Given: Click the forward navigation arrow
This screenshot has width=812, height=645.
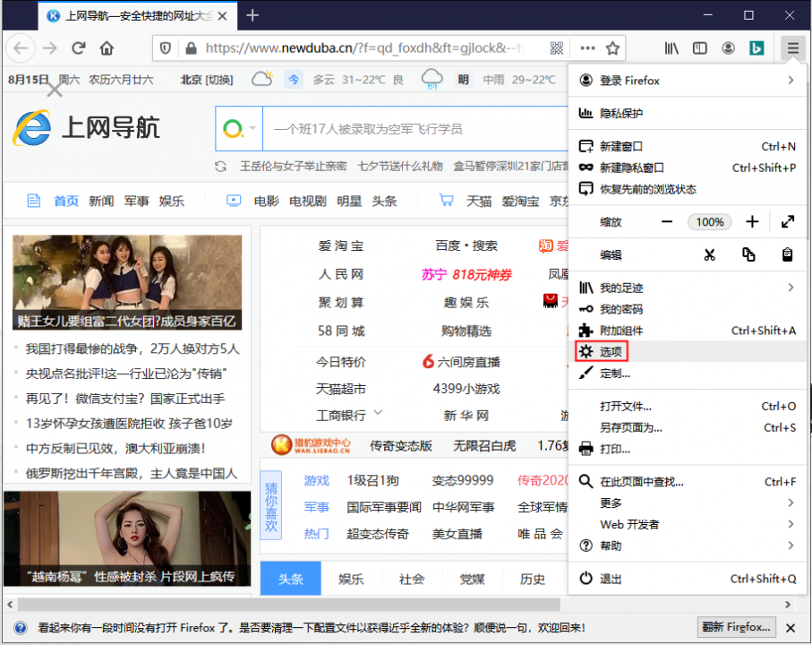Looking at the screenshot, I should [x=50, y=48].
